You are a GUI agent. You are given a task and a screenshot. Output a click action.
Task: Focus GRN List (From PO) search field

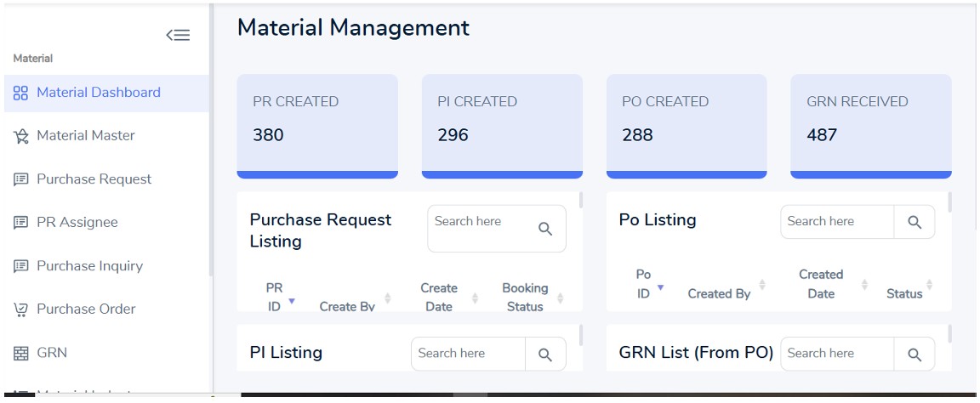[x=837, y=355]
